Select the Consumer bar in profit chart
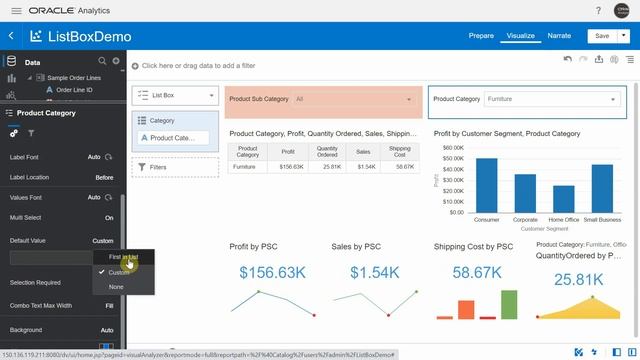This screenshot has height=360, width=640. click(487, 185)
